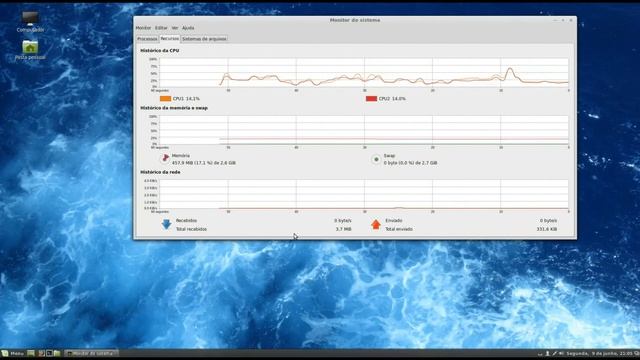Switch to the Processos tab
The height and width of the screenshot is (360, 640).
point(147,39)
